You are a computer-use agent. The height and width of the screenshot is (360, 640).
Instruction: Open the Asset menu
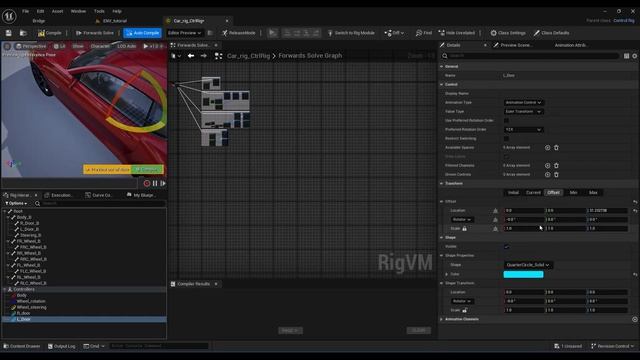pos(58,11)
